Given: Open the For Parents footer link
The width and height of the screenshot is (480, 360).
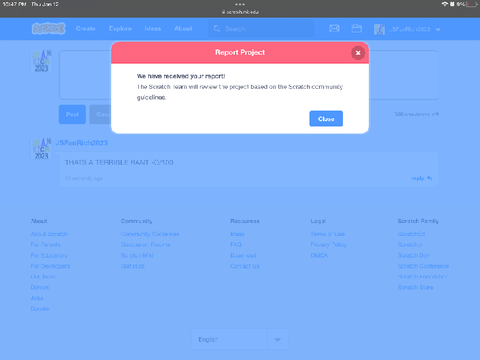Looking at the screenshot, I should click(46, 245).
